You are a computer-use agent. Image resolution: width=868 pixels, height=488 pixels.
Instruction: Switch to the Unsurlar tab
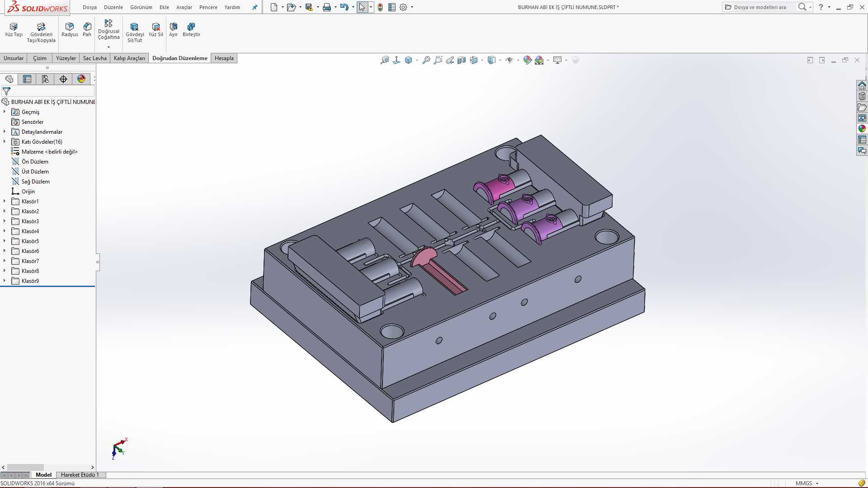click(14, 58)
